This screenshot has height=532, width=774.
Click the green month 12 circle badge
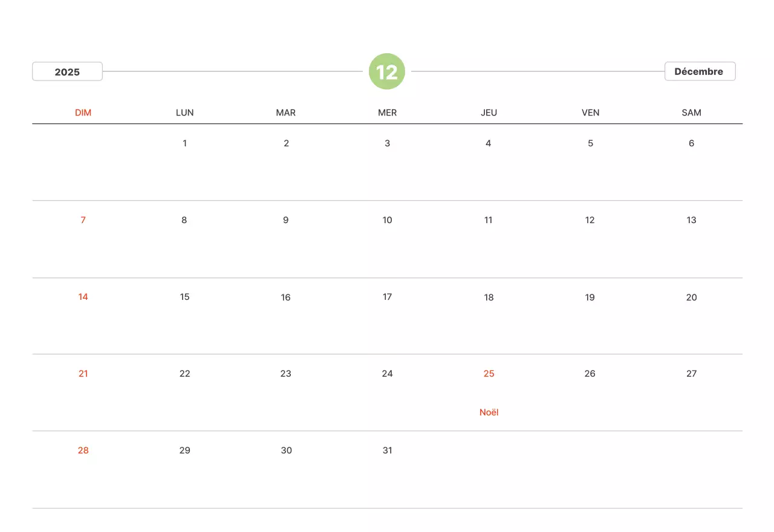coord(387,71)
